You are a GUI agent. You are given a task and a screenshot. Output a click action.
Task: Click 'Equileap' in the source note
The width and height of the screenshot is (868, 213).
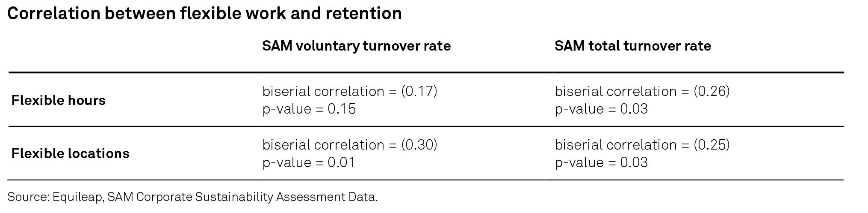(77, 197)
